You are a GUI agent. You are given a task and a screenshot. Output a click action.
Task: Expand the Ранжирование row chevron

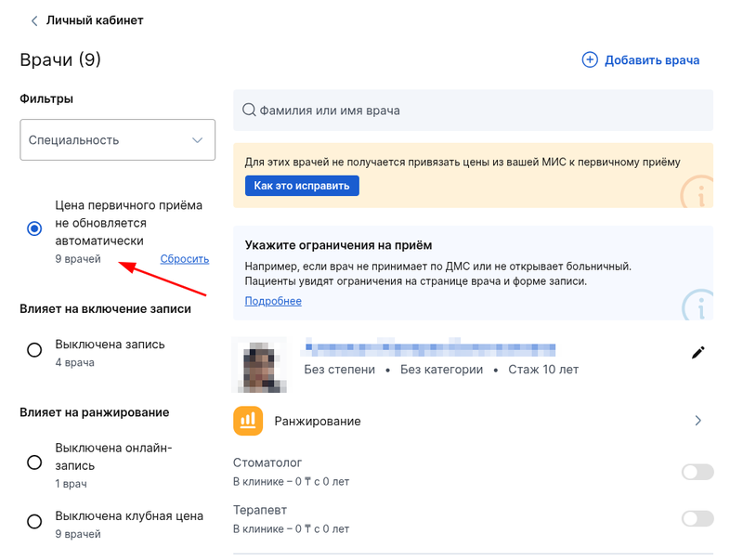698,421
